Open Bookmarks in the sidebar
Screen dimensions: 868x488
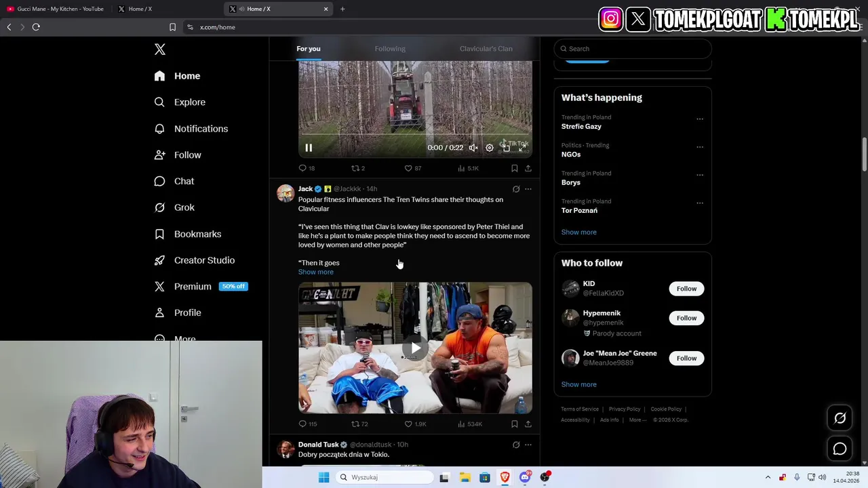[187, 234]
